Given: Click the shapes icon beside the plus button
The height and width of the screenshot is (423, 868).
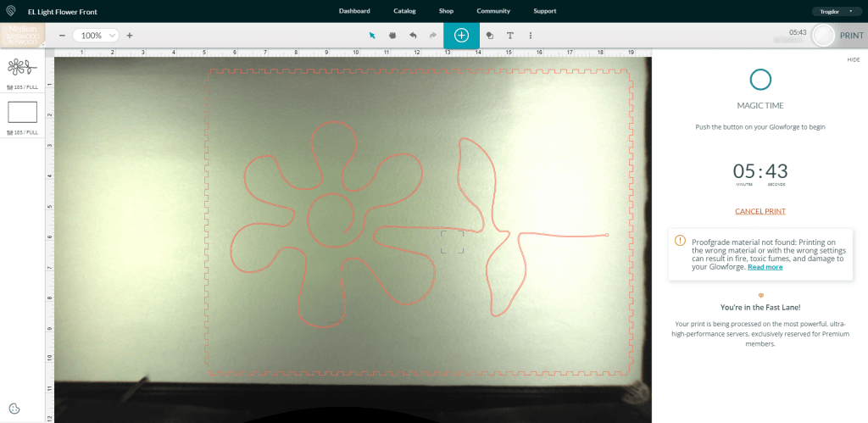Looking at the screenshot, I should point(490,36).
